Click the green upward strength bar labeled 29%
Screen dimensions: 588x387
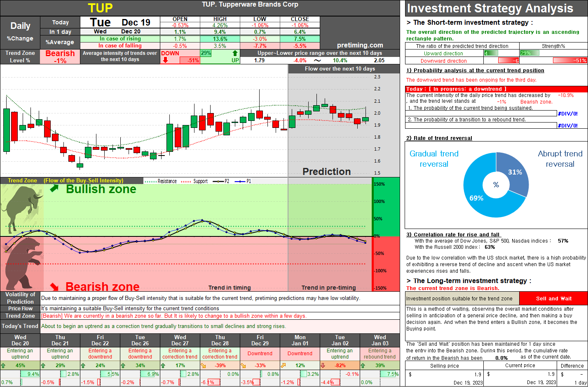pos(529,53)
